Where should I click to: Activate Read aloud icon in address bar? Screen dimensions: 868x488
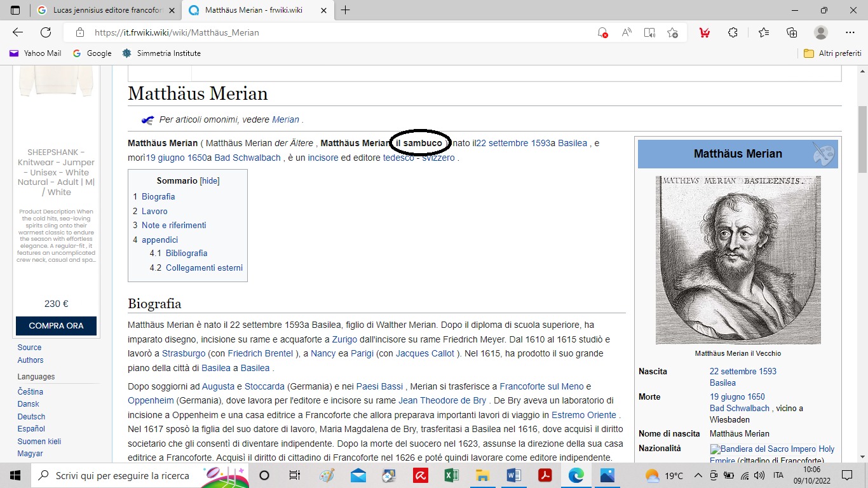click(x=627, y=32)
